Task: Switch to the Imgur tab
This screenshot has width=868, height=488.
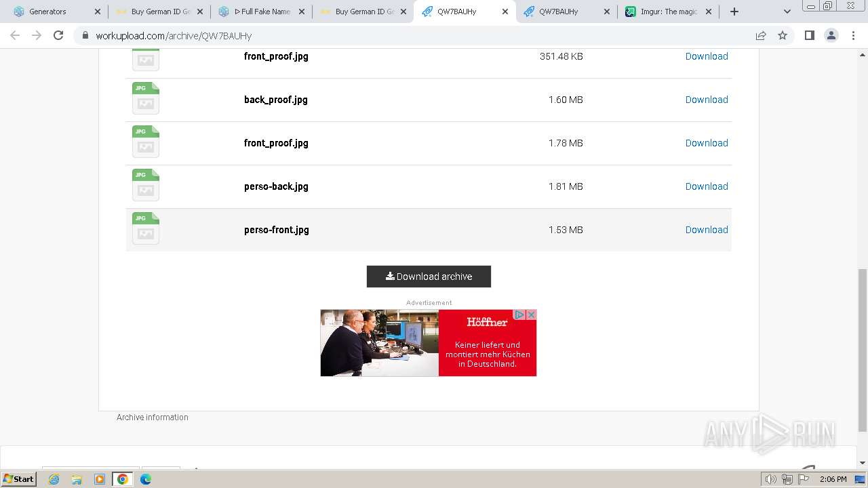Action: click(669, 12)
